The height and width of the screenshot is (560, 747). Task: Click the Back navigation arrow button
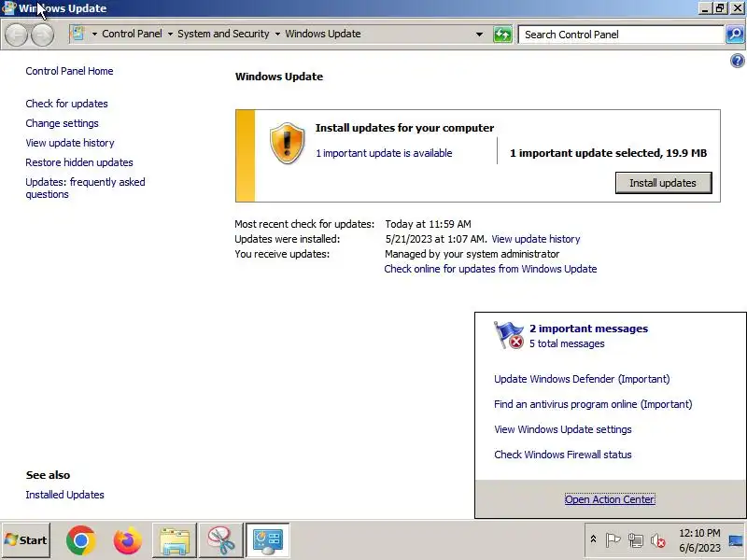(16, 35)
